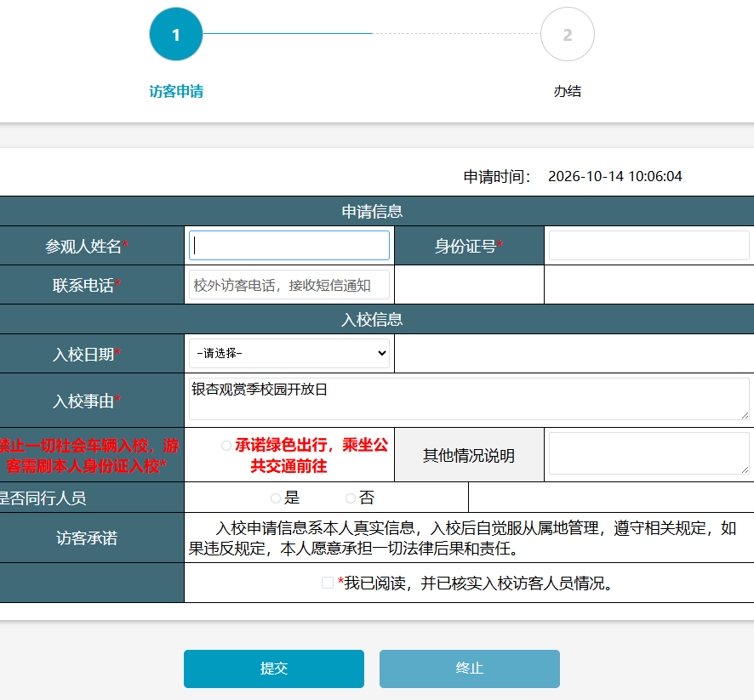Viewport: 754px width, 700px height.
Task: Submit the form with 提交 button
Action: coord(274,669)
